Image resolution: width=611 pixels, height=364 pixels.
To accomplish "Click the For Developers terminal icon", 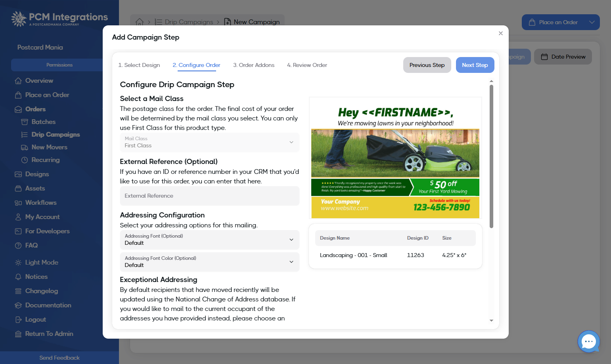I will coord(18,231).
